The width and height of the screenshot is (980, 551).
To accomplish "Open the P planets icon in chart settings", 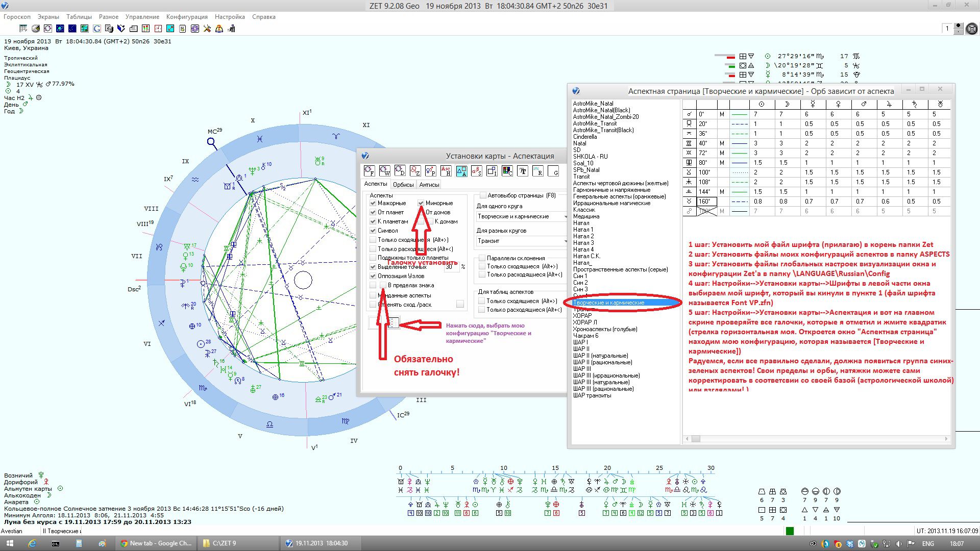I will (431, 171).
